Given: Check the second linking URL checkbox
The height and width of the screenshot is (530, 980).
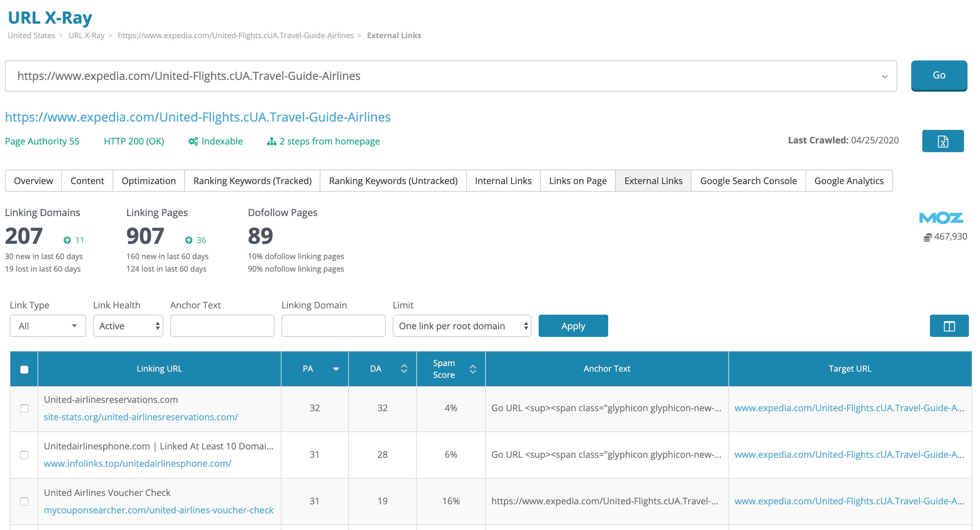Looking at the screenshot, I should pos(24,455).
